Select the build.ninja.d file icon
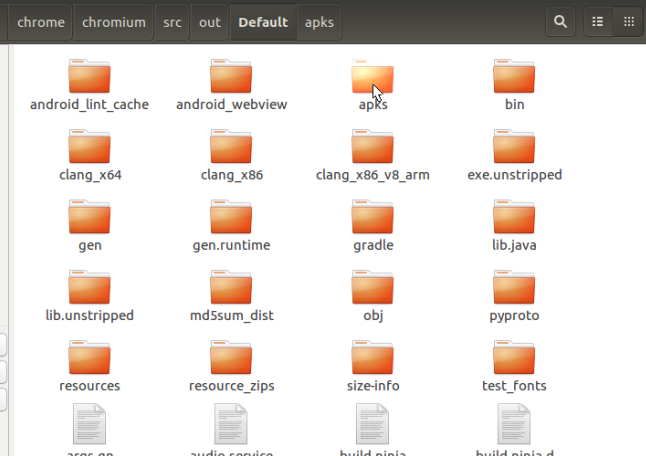Screen dimensions: 646x456 (514, 424)
